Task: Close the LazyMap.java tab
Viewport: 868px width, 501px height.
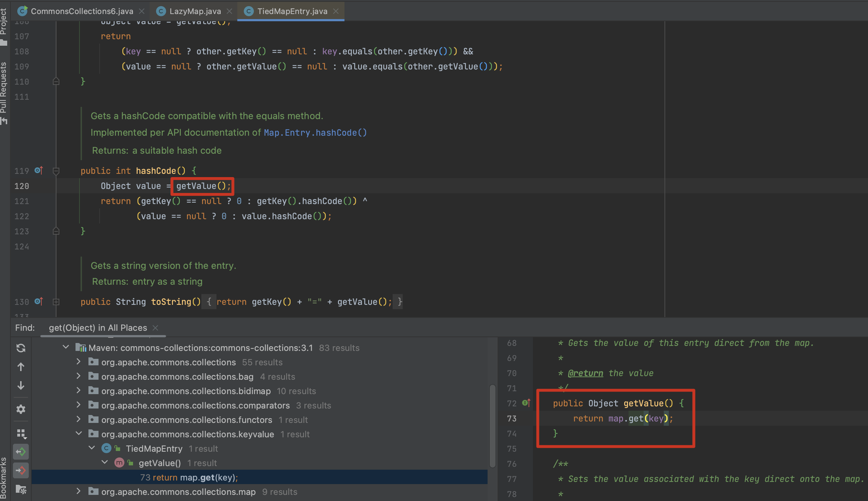Action: pyautogui.click(x=229, y=11)
